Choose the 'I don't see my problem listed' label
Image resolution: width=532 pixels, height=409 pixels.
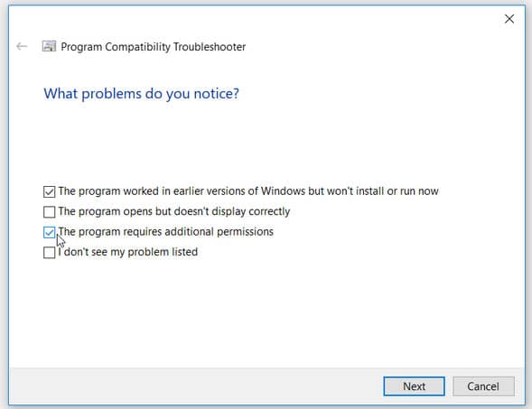tap(128, 252)
